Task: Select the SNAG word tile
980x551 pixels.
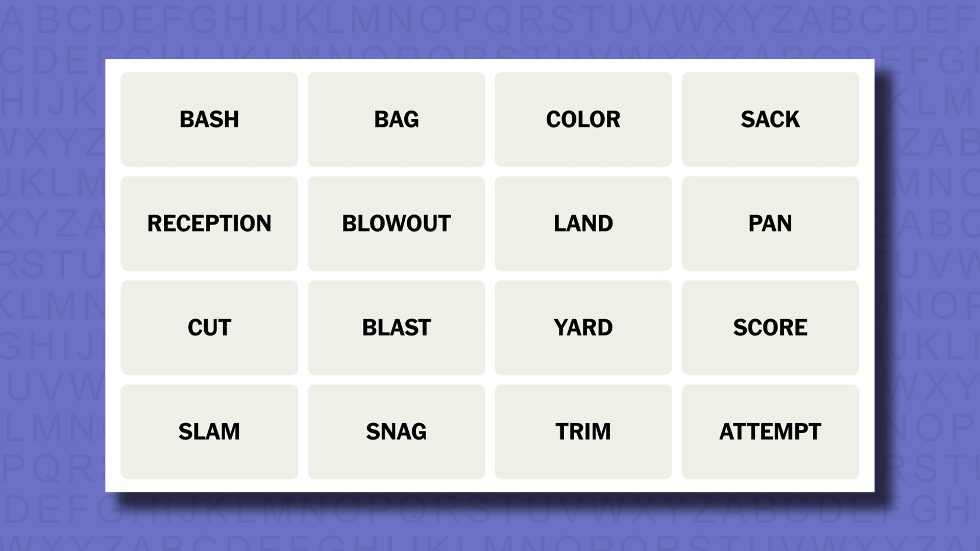Action: (396, 431)
